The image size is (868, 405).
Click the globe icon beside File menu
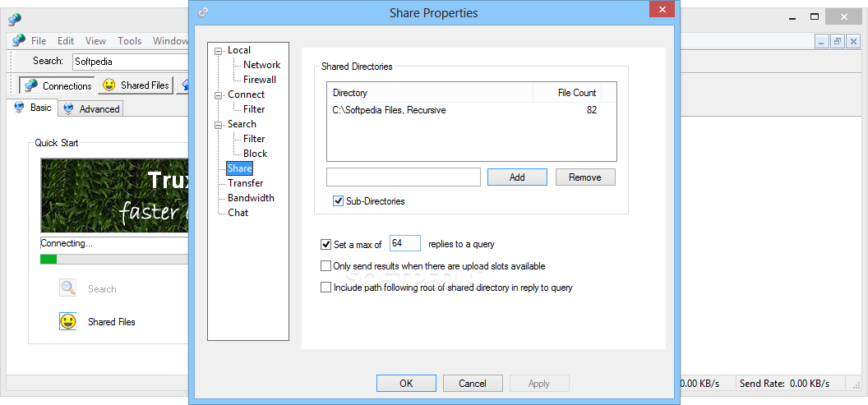pos(19,40)
